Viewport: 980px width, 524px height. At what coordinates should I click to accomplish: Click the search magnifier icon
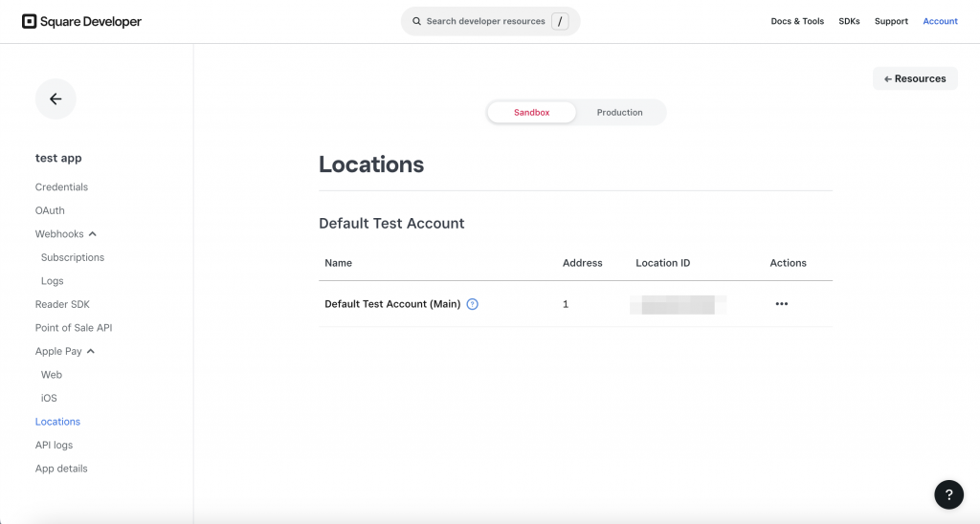(x=416, y=21)
